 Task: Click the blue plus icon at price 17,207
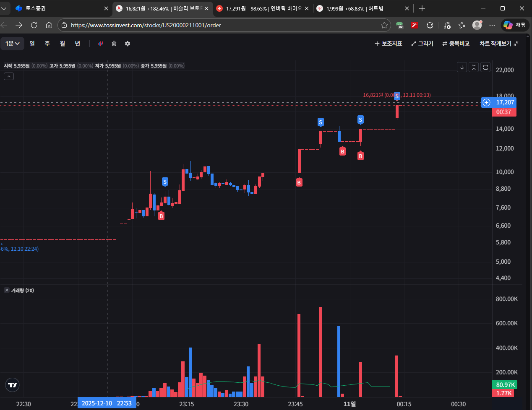[486, 102]
